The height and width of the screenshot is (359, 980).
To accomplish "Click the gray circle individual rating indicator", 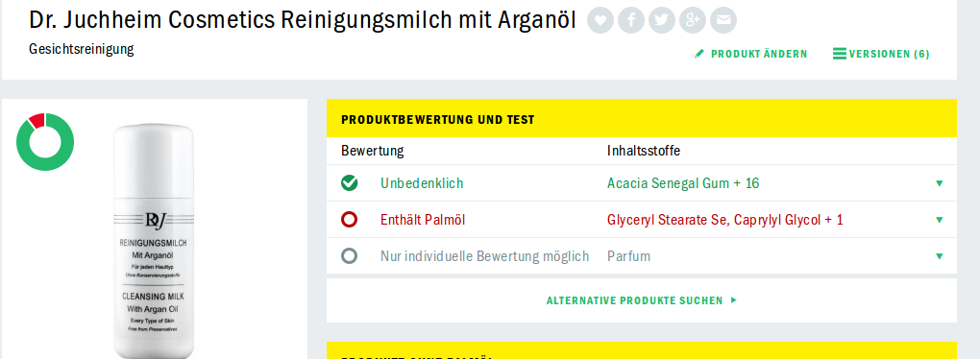I will pyautogui.click(x=350, y=255).
